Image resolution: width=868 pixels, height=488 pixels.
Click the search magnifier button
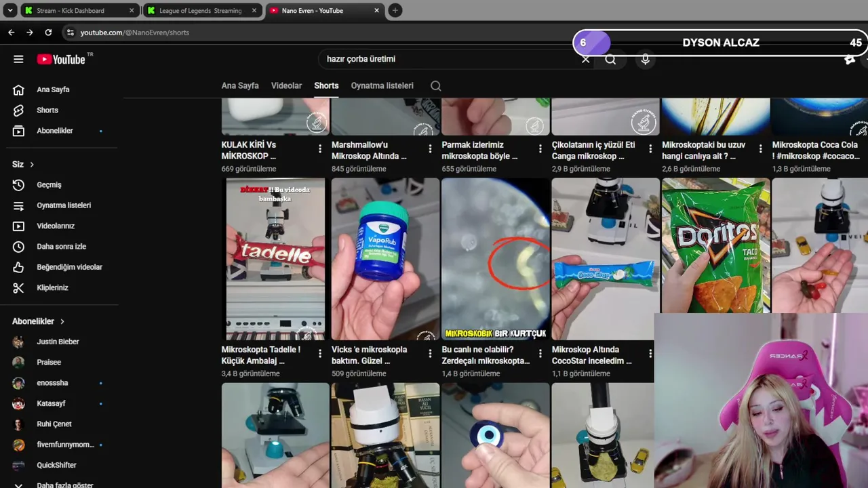[610, 59]
